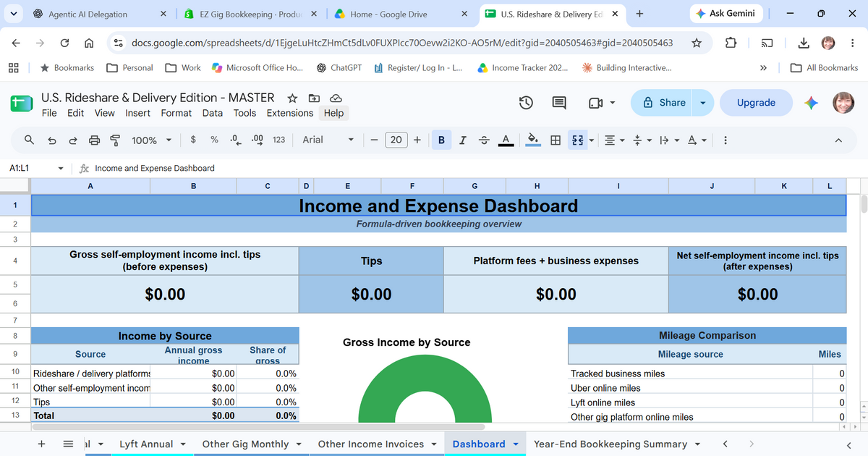The image size is (868, 456).
Task: Move the document to a folder
Action: pyautogui.click(x=314, y=98)
